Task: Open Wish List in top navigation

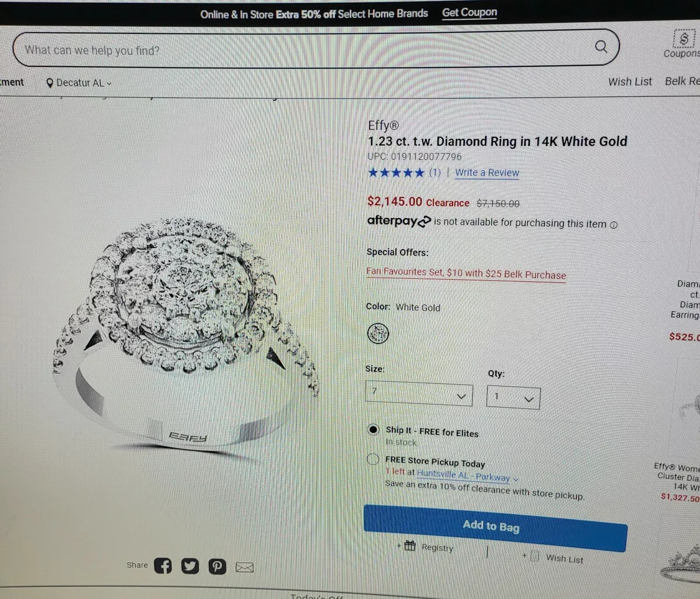Action: (630, 82)
